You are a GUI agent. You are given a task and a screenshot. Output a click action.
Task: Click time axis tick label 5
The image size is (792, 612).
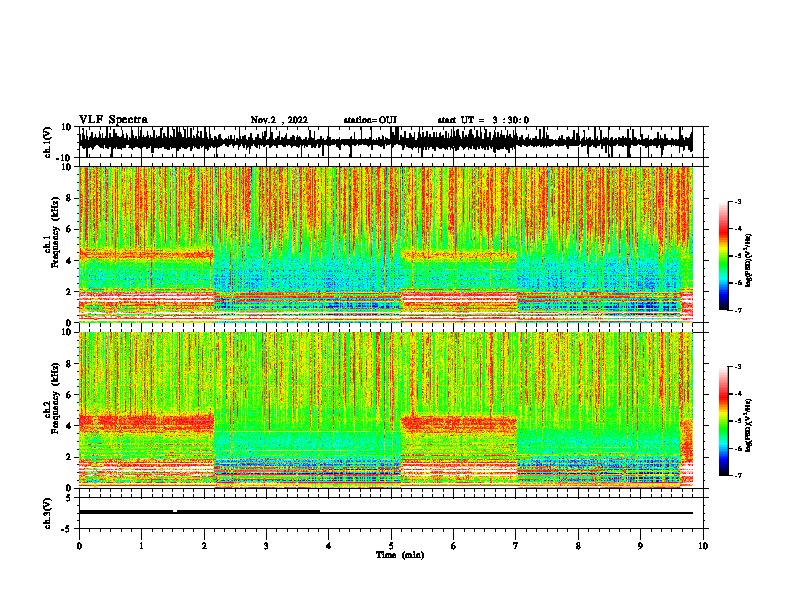click(x=391, y=546)
